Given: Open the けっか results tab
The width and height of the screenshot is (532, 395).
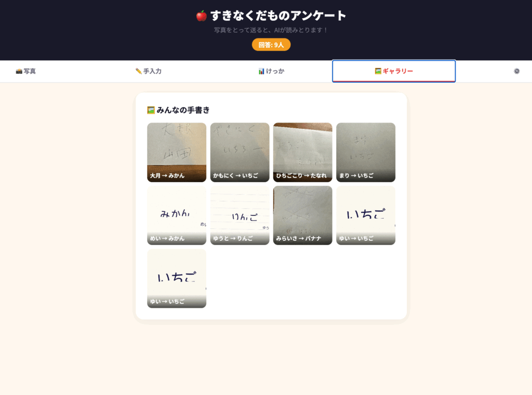Looking at the screenshot, I should 271,71.
